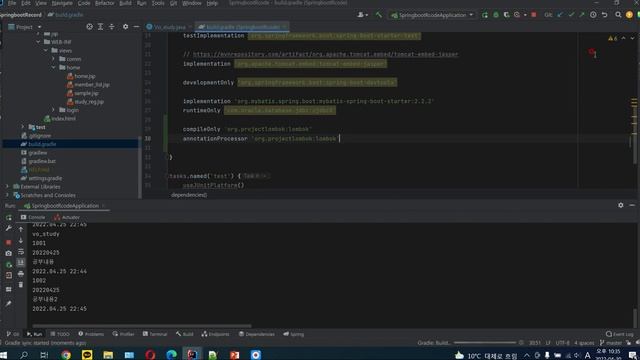Open the SpringbootcodeApplication run configuration dropdown
The width and height of the screenshot is (640, 360).
433,15
